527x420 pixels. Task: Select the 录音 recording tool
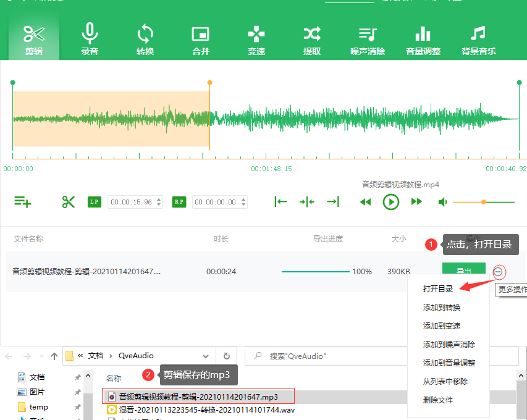[89, 38]
